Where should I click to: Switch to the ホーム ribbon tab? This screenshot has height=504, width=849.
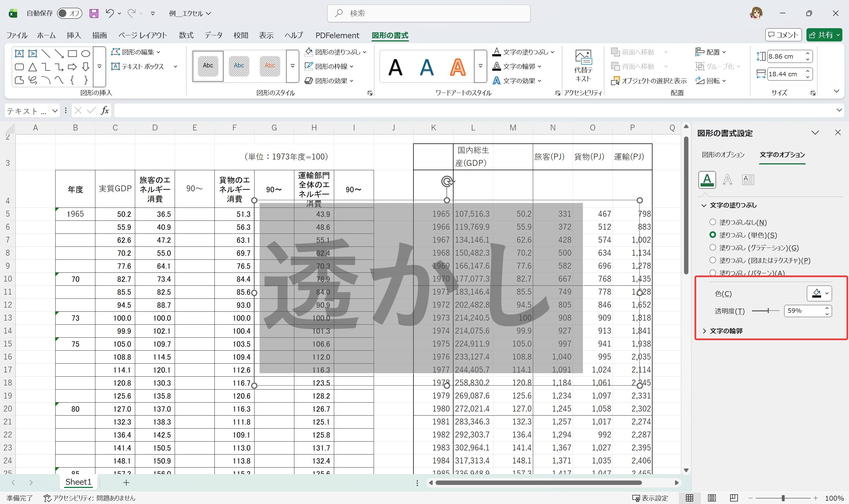tap(46, 35)
